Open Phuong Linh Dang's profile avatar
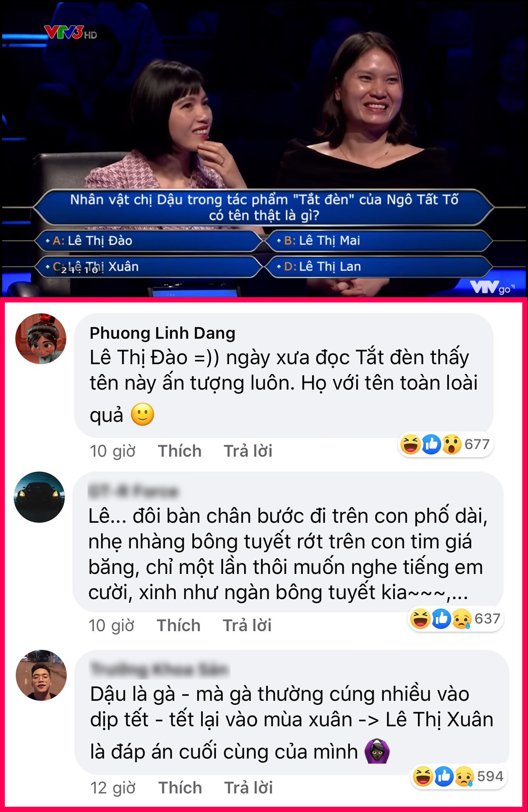 [x=41, y=339]
